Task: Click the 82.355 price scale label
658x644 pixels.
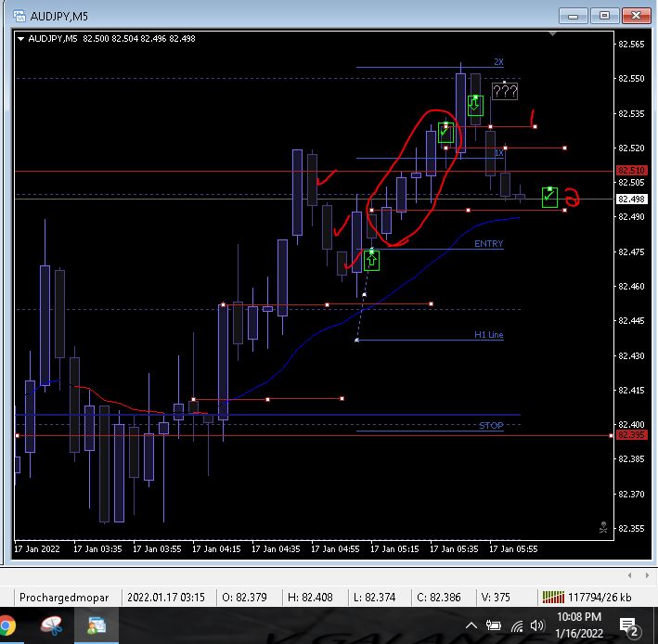Action: (631, 529)
